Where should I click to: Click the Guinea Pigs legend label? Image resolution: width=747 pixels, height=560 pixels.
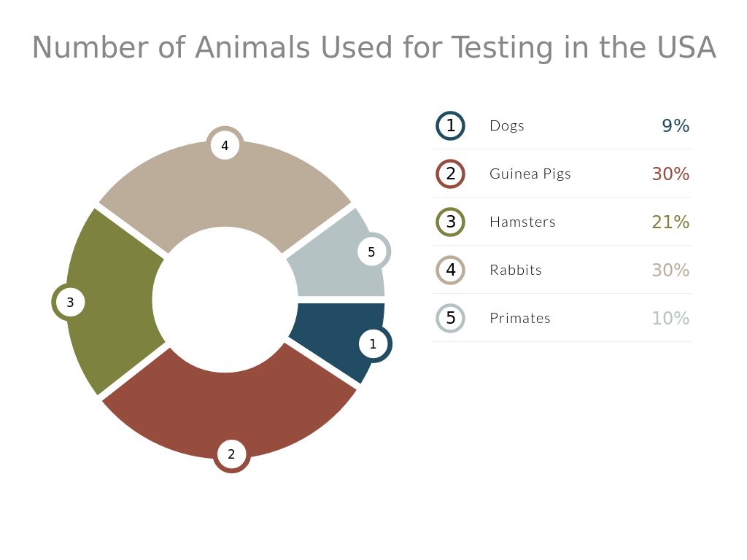[530, 174]
